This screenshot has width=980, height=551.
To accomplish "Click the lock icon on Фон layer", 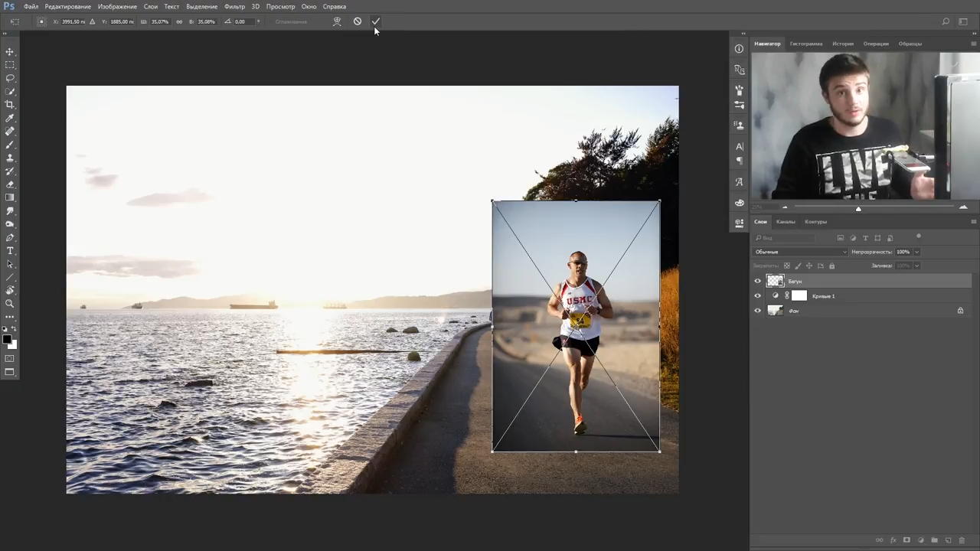I will (960, 311).
